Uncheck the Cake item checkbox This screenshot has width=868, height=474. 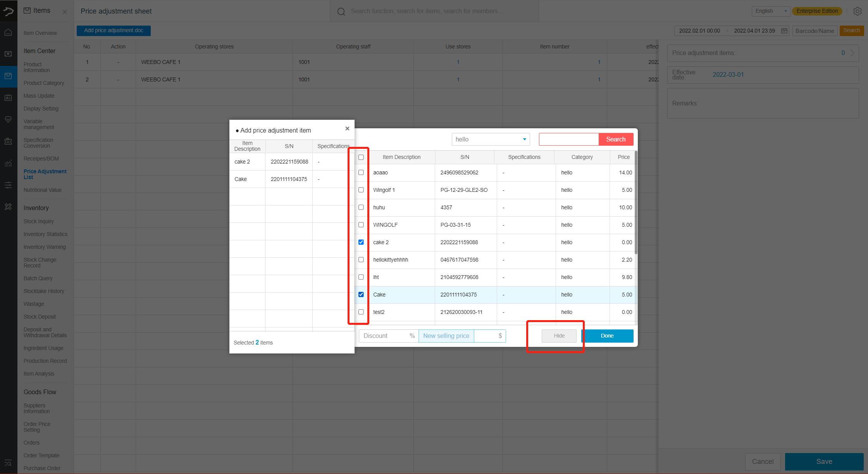click(x=361, y=295)
